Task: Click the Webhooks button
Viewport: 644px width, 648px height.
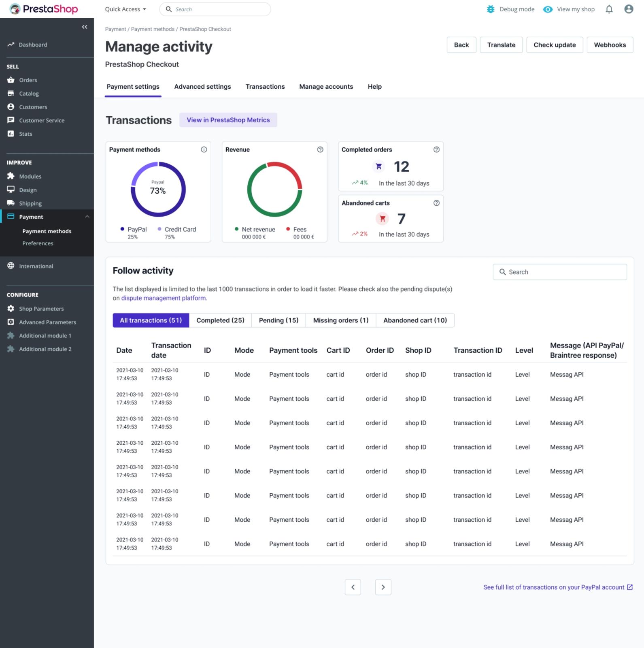Action: 610,45
